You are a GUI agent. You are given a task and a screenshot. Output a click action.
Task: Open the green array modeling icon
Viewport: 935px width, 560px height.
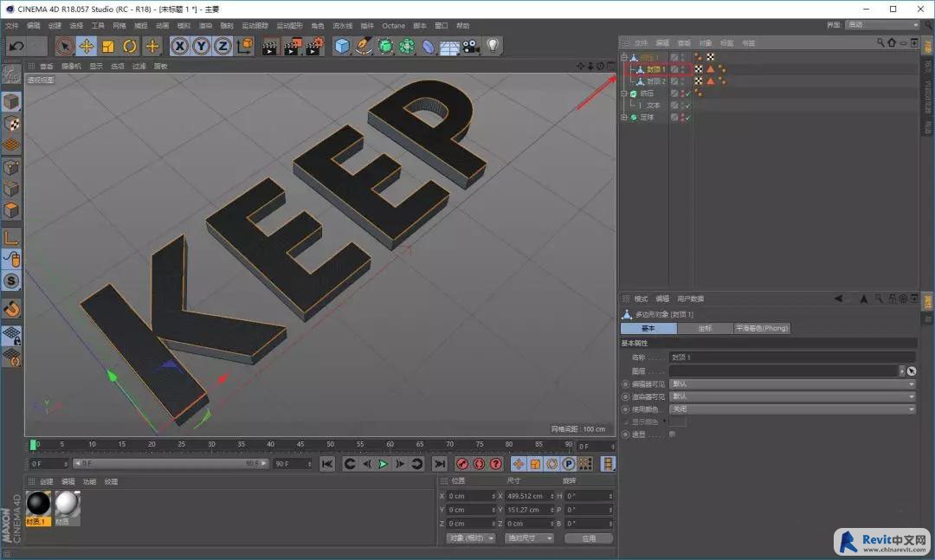click(x=407, y=46)
